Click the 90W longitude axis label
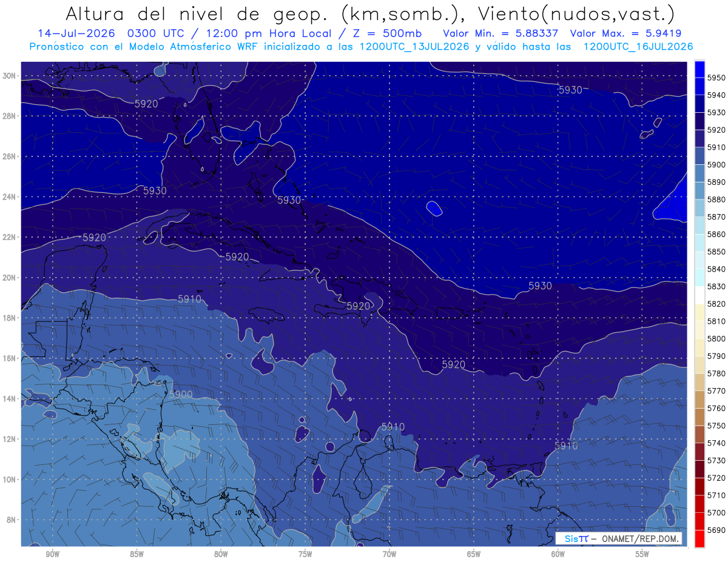Viewport: 728px width, 562px height. tap(52, 554)
